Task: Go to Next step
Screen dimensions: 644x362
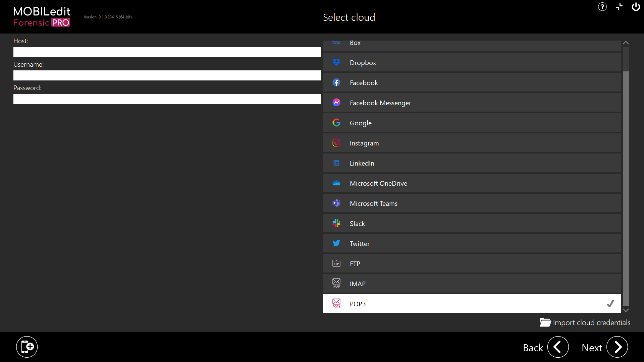Action: pos(617,347)
